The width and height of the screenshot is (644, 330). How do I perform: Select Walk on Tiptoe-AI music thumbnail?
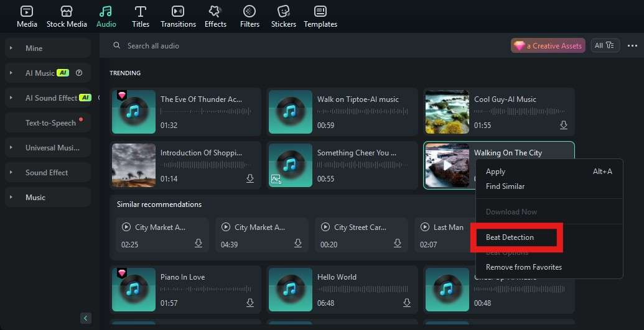(291, 112)
